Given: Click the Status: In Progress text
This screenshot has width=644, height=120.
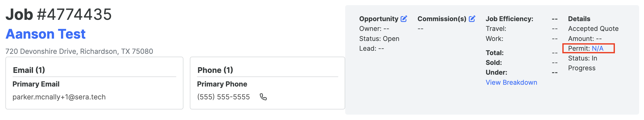Looking at the screenshot, I should 582,63.
